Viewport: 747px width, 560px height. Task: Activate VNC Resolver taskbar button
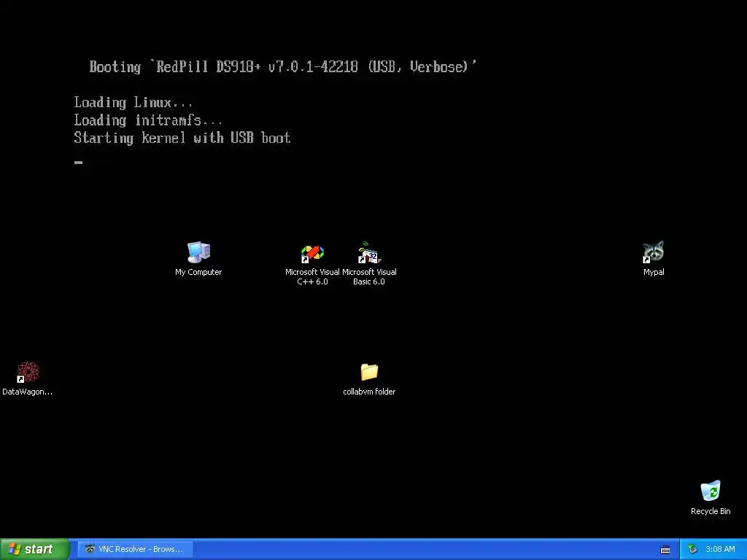coord(136,549)
